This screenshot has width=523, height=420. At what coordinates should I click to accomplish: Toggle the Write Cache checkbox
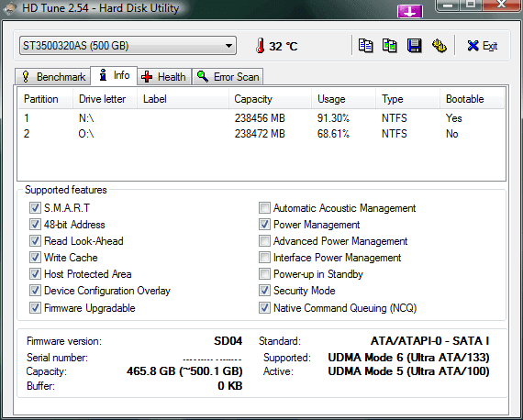35,257
